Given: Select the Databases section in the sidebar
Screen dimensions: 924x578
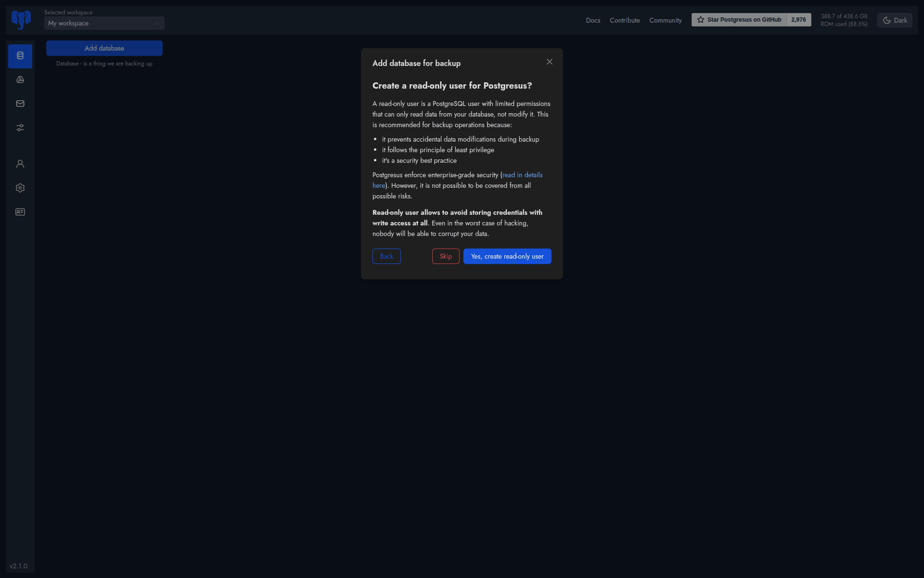Looking at the screenshot, I should (x=20, y=56).
